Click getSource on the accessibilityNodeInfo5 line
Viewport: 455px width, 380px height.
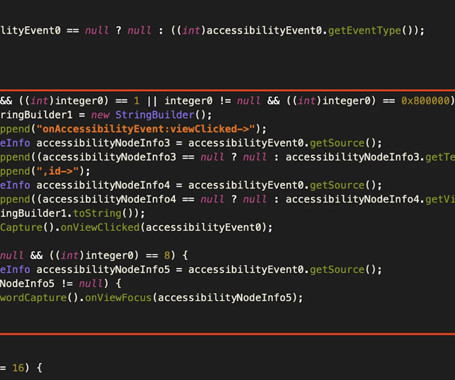click(x=337, y=270)
